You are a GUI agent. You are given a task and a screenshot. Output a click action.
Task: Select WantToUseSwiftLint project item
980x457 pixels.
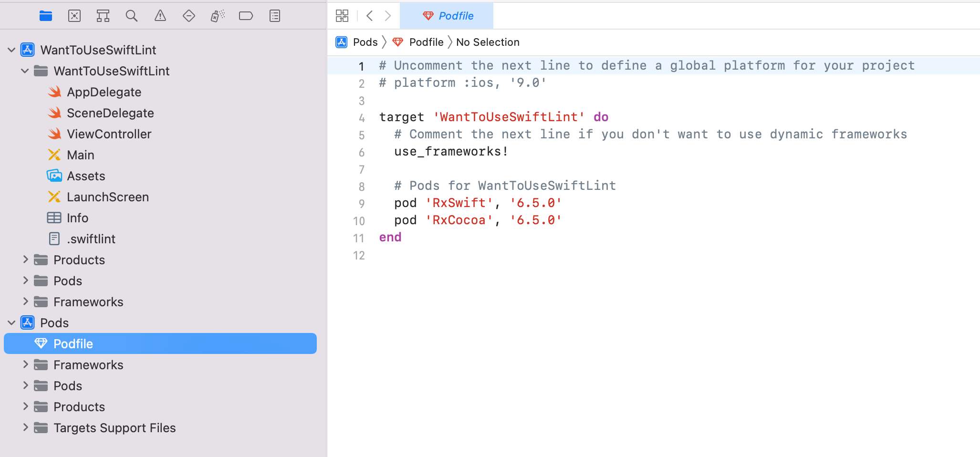point(98,50)
